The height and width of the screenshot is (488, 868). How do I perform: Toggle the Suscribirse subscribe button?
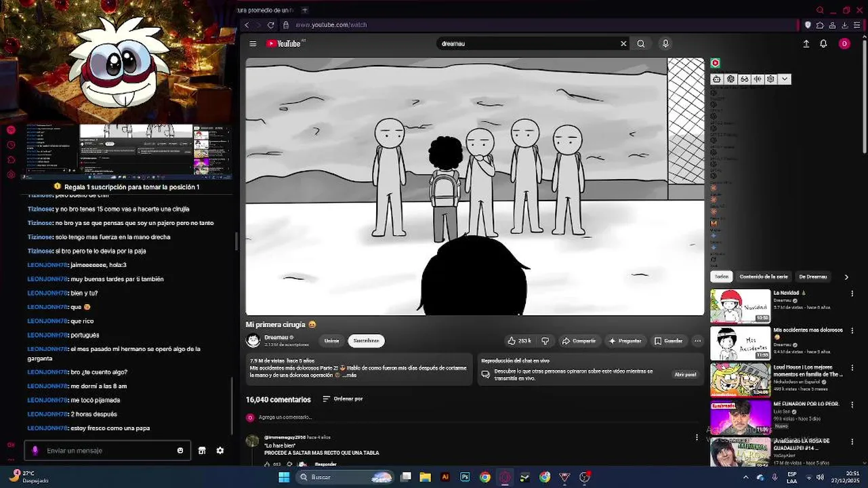coord(366,341)
